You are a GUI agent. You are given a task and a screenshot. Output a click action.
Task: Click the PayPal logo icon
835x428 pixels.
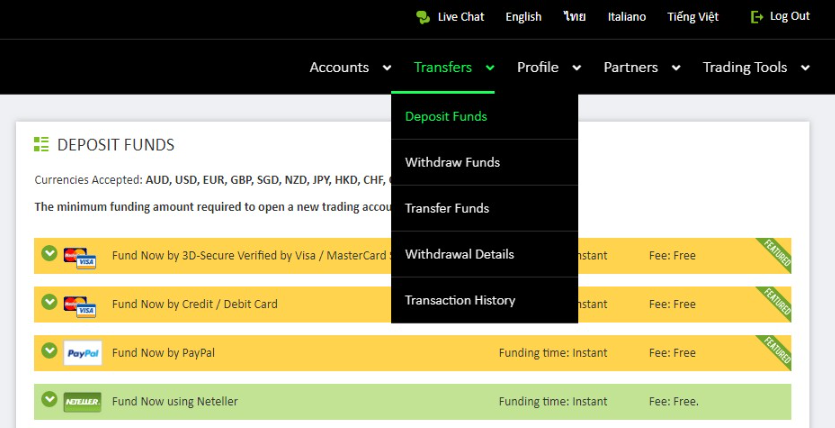point(83,353)
